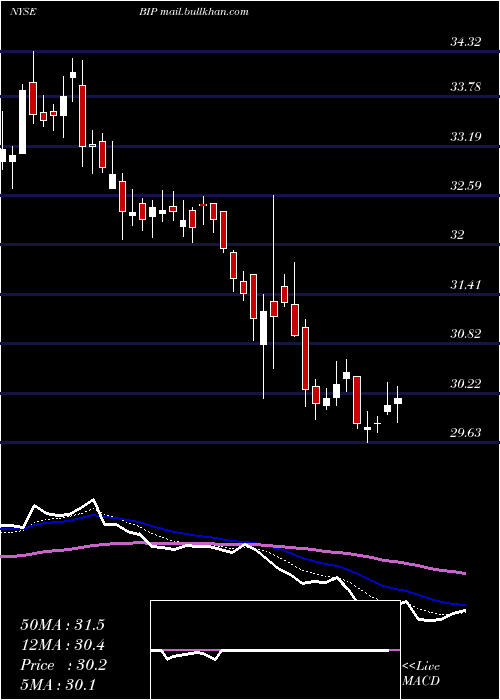
Task: Click the 50MA : 31.5 reading
Action: [62, 625]
